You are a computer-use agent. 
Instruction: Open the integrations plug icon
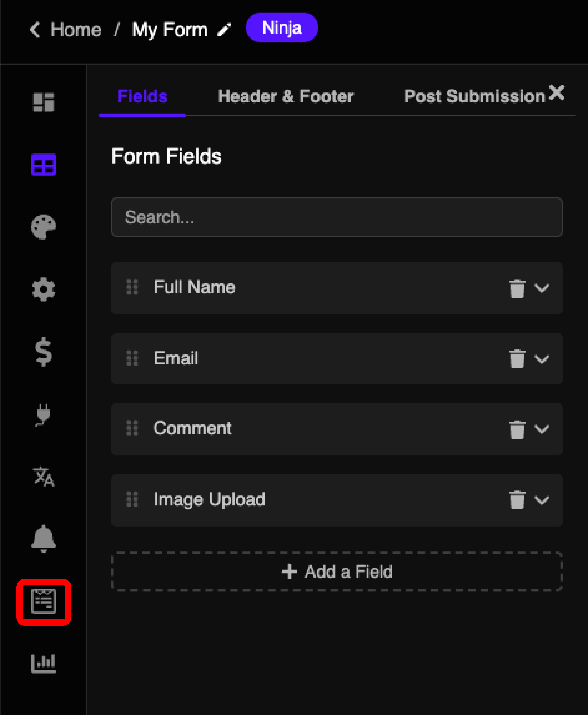(43, 415)
